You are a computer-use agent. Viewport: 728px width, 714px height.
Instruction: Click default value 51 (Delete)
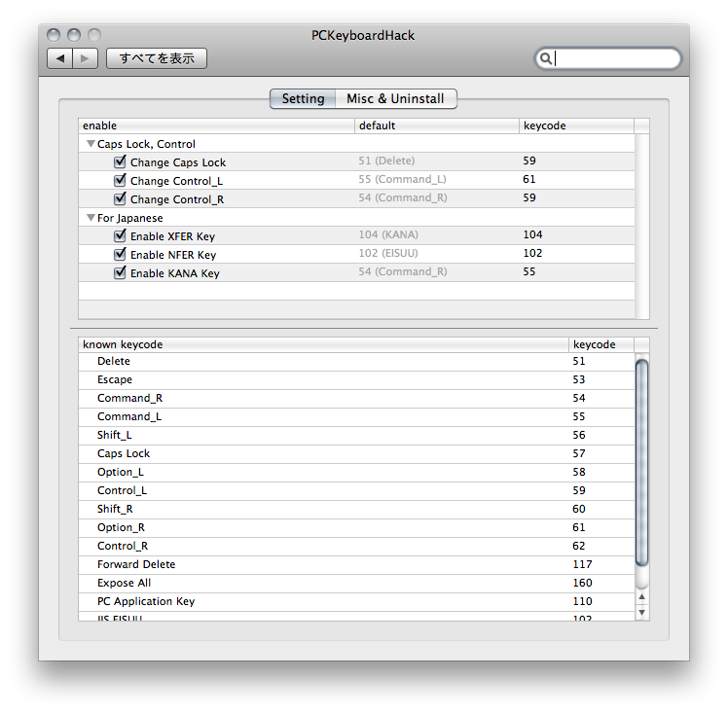386,161
